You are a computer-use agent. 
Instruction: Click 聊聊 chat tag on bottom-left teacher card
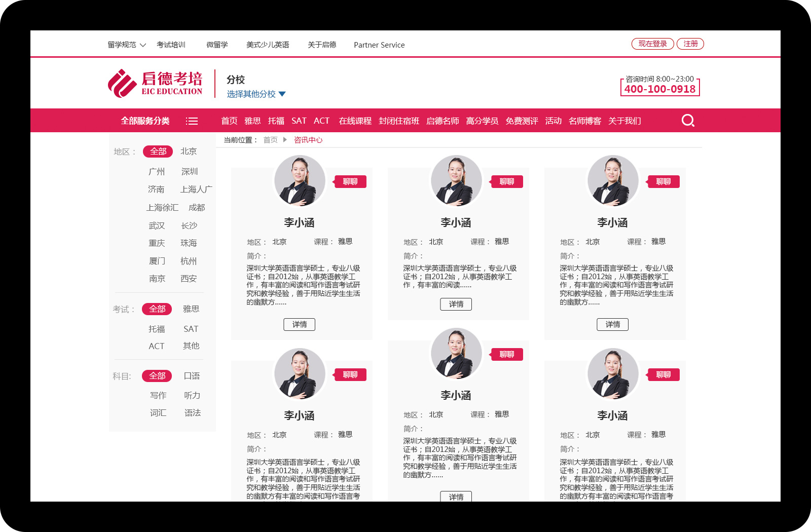(x=349, y=375)
